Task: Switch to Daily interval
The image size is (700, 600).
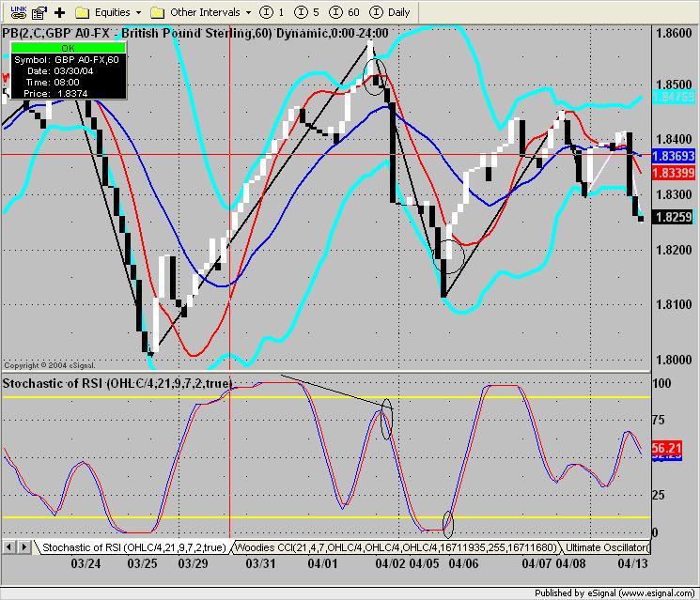Action: tap(390, 12)
